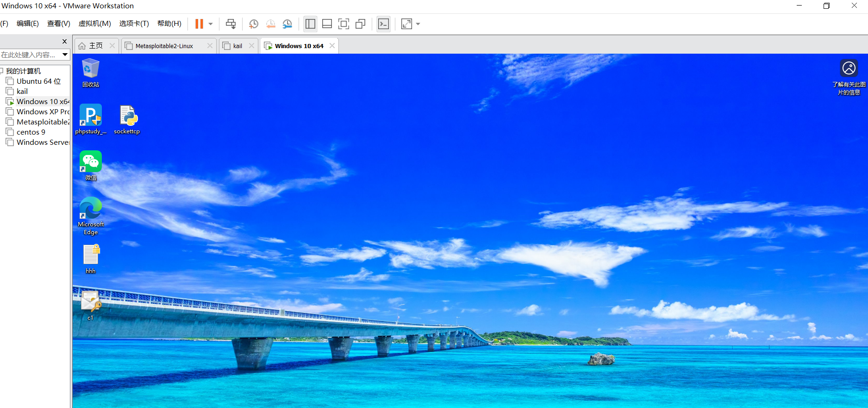This screenshot has height=408, width=868.
Task: Open the 虚拟机(M) menu
Action: point(94,24)
